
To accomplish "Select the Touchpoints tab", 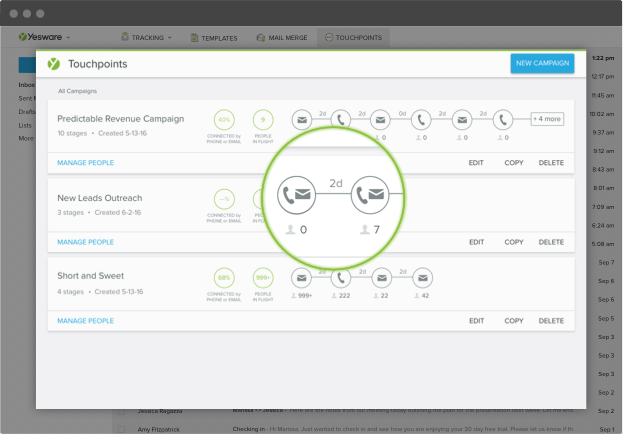I will click(x=353, y=37).
